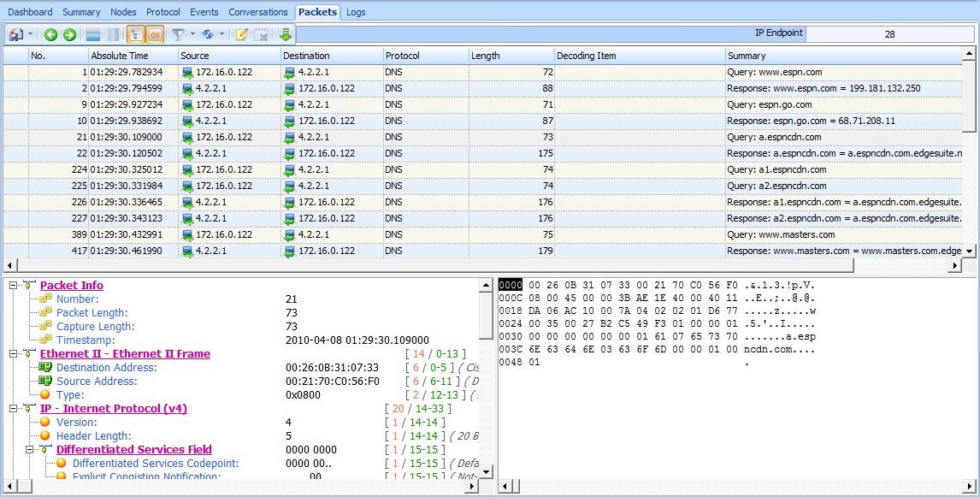Viewport: 980px width, 497px height.
Task: Go to next packet with green right arrow
Action: pyautogui.click(x=69, y=35)
